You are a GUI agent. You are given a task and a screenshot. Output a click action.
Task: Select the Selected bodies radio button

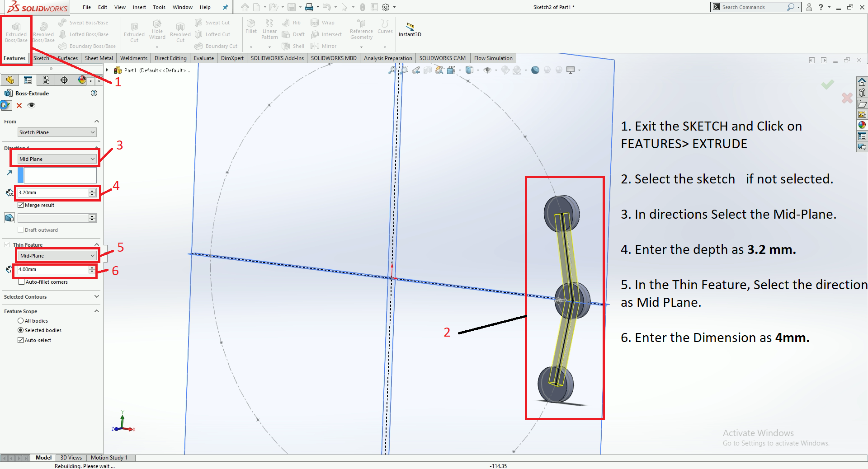pyautogui.click(x=20, y=330)
